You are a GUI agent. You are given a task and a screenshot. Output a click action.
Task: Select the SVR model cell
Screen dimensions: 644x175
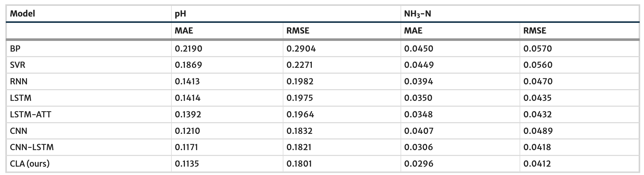click(x=18, y=65)
